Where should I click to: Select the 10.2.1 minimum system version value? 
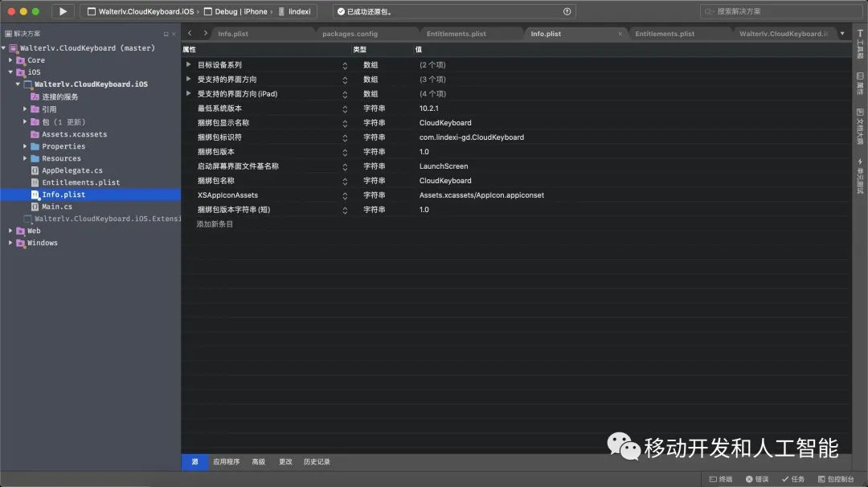tap(429, 108)
